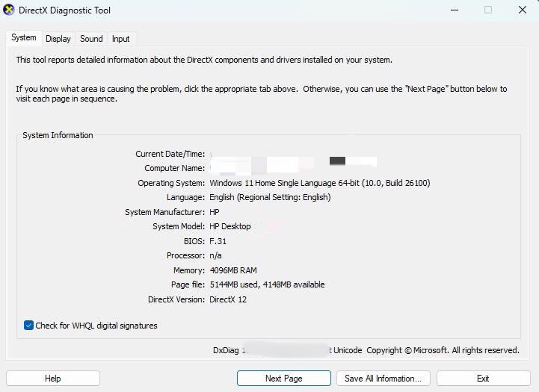Open the Sound tab
Screen dimensions: 539x392
(x=91, y=39)
